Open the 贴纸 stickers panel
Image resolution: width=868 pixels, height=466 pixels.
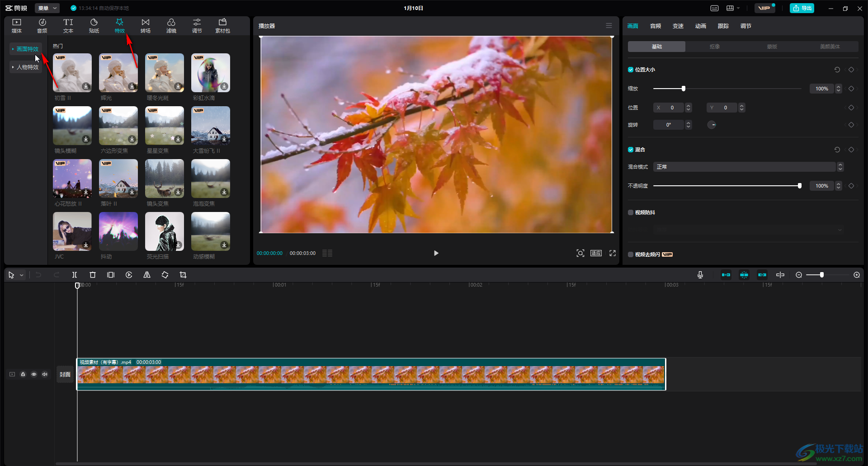94,26
